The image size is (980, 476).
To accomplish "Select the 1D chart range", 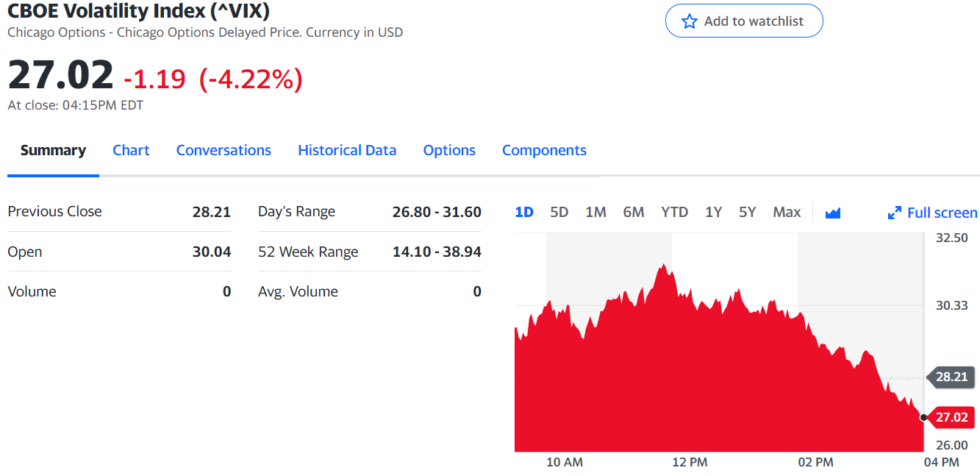I will [524, 212].
